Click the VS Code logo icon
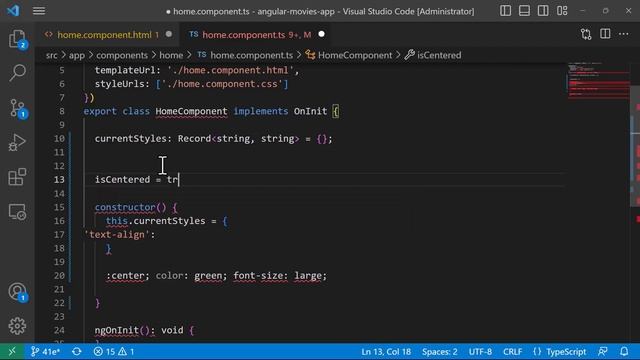The width and height of the screenshot is (640, 360). 13,11
